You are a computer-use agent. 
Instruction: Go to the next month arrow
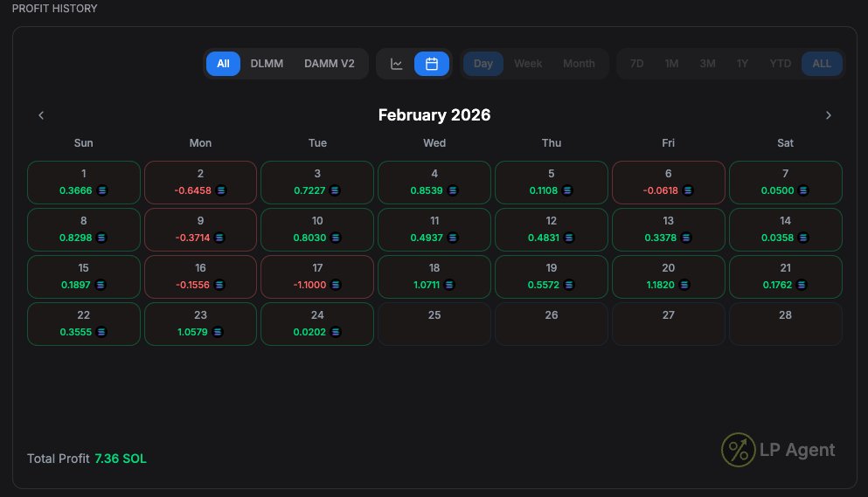828,115
